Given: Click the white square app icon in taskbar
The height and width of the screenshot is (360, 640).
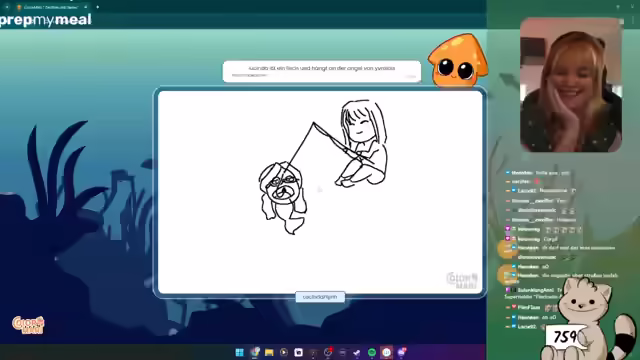Looking at the screenshot, I should 298,352.
